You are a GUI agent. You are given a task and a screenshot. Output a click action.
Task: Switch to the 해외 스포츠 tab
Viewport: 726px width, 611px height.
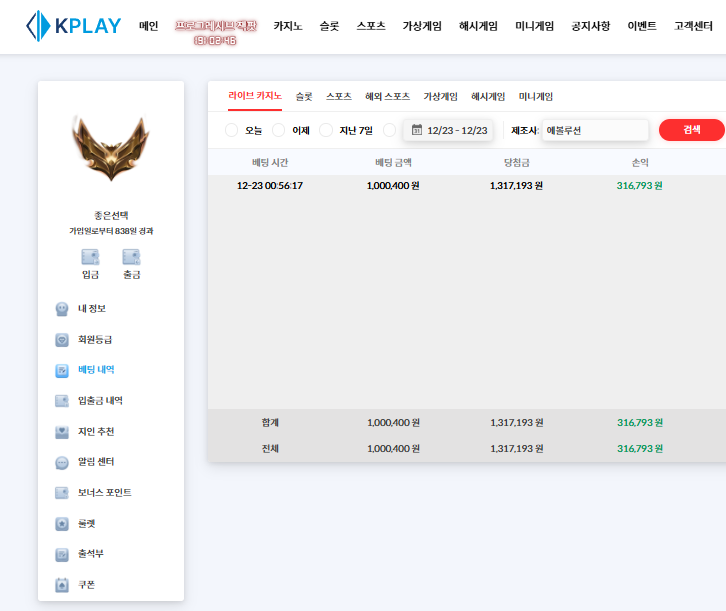pyautogui.click(x=387, y=97)
